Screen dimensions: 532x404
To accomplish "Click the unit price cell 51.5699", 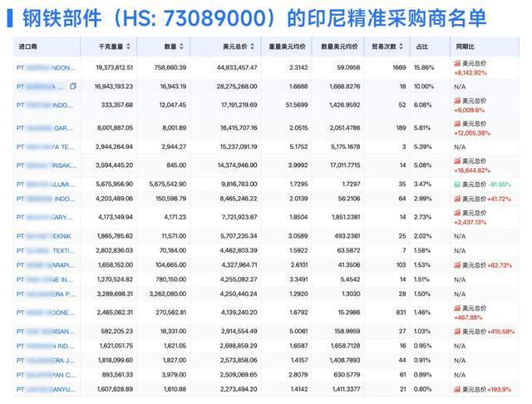I will coord(297,105).
